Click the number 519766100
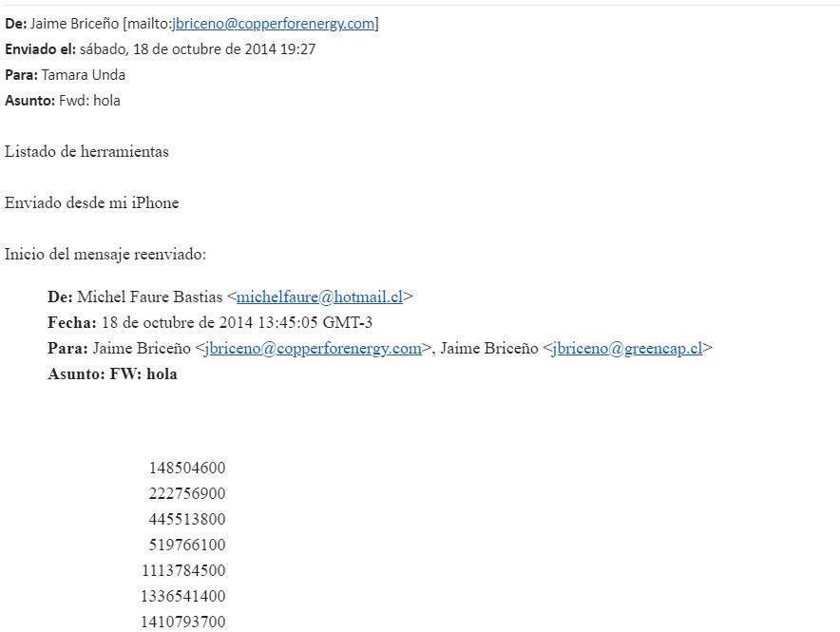The width and height of the screenshot is (840, 632). tap(187, 545)
